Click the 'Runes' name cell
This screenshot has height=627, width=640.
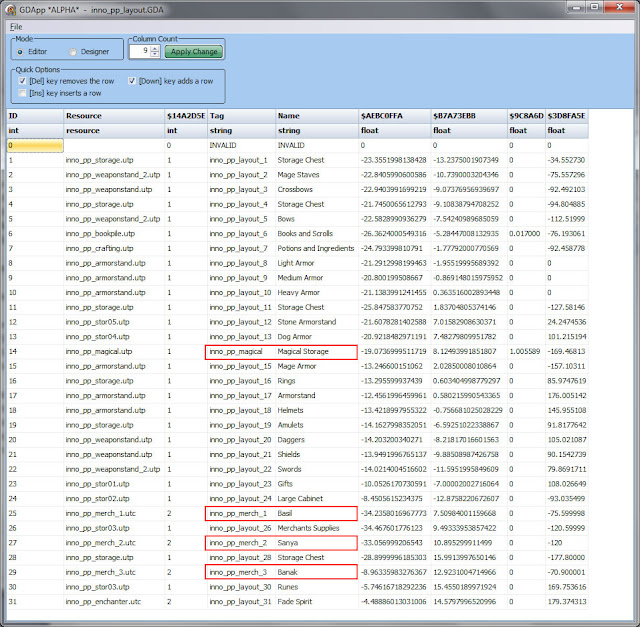click(x=317, y=587)
